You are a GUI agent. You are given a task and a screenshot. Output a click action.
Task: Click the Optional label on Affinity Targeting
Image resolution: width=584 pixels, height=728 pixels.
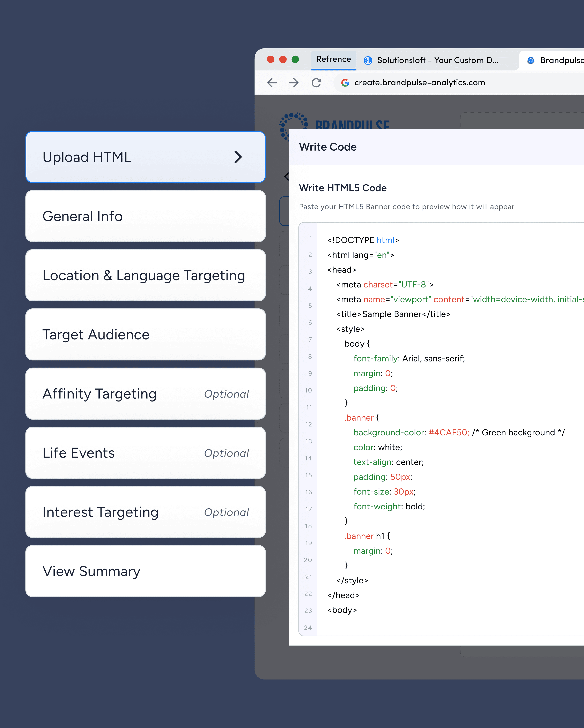click(x=226, y=394)
